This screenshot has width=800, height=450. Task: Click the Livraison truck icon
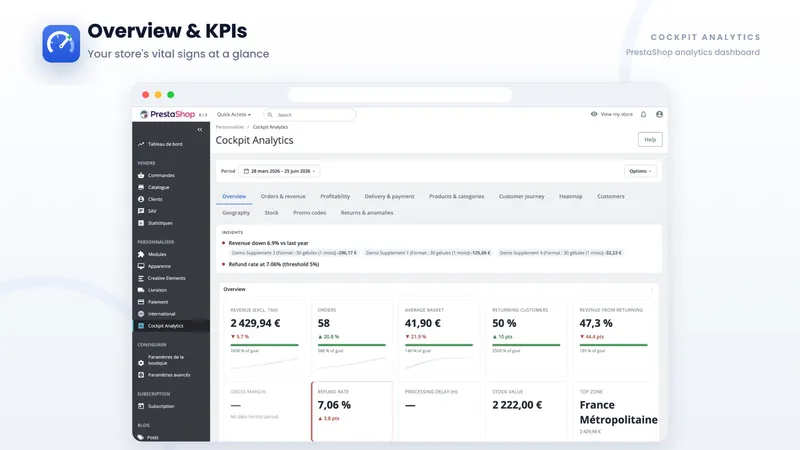click(x=141, y=290)
